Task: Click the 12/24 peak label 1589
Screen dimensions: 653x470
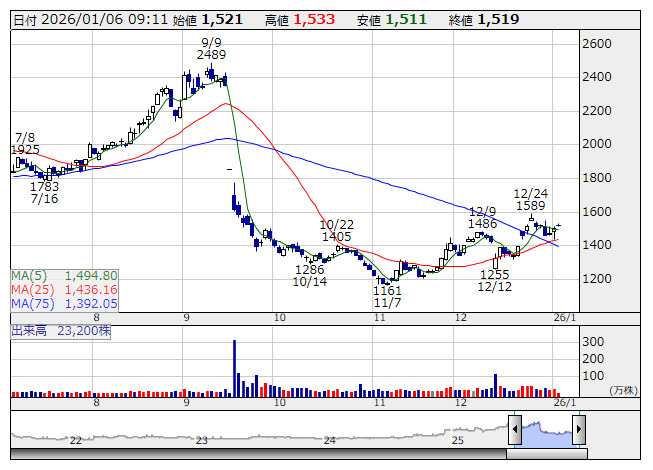Action: [529, 205]
